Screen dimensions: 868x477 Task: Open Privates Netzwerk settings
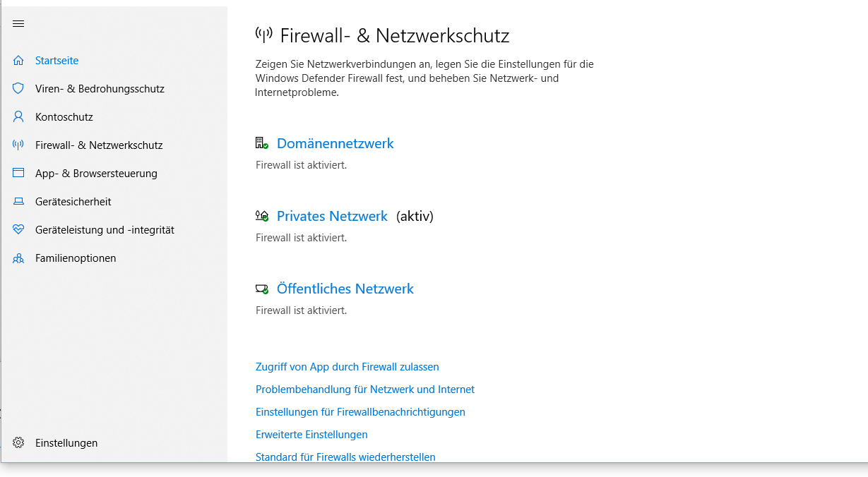tap(332, 216)
